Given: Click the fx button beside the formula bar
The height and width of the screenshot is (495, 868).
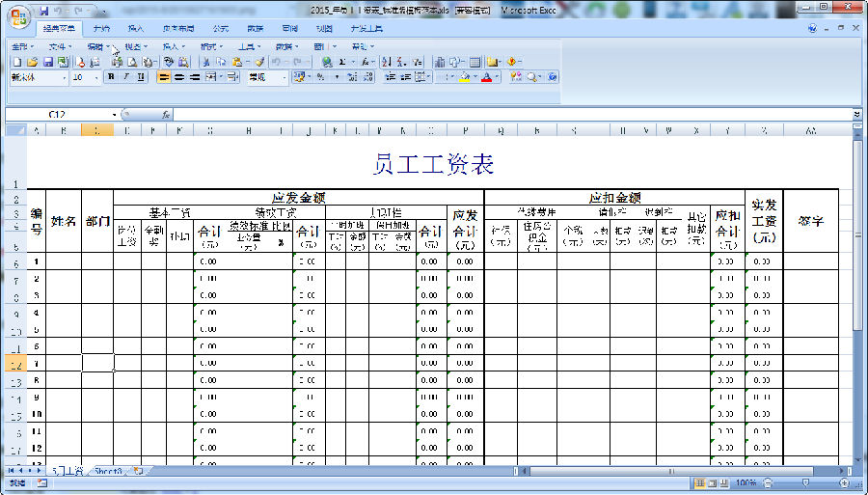Looking at the screenshot, I should 166,115.
